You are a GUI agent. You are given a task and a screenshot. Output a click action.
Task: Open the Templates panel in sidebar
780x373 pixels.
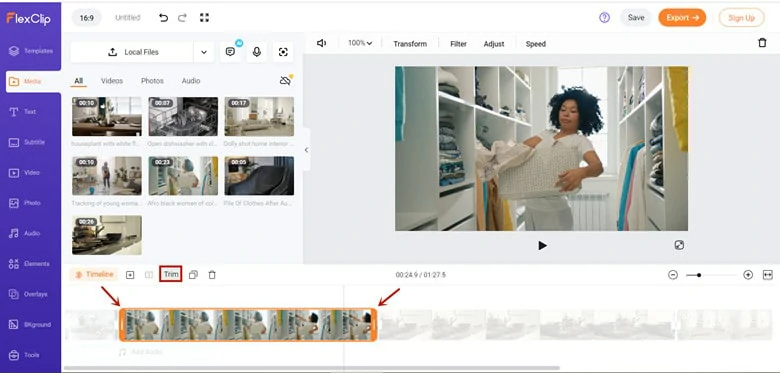pos(31,51)
